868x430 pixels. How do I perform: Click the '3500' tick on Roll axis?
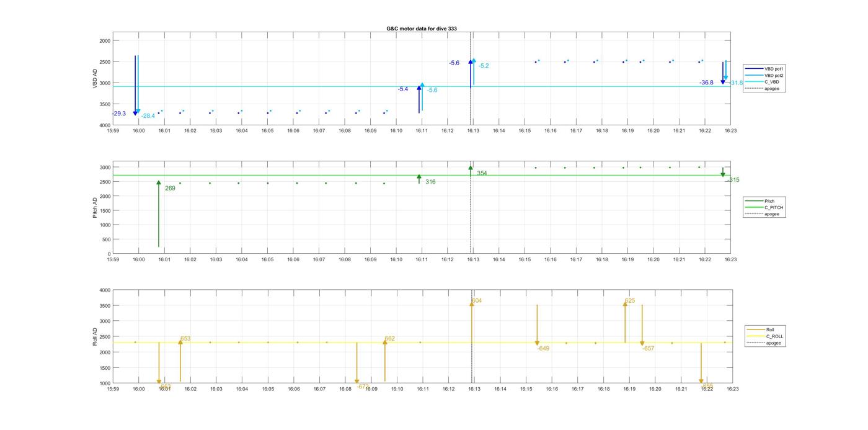[105, 306]
